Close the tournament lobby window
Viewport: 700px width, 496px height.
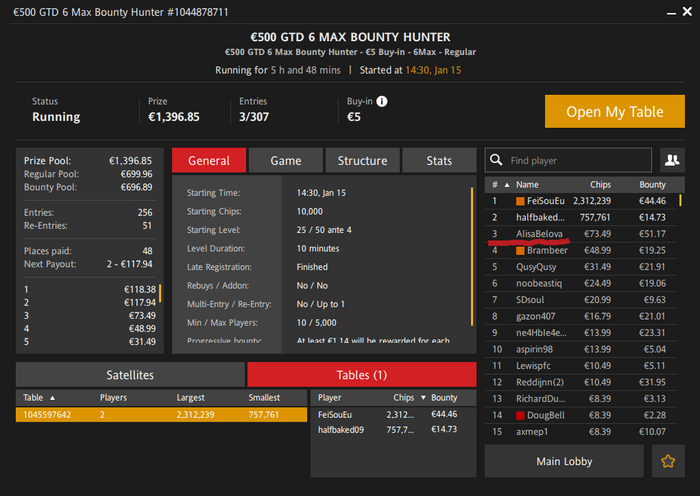[x=687, y=12]
